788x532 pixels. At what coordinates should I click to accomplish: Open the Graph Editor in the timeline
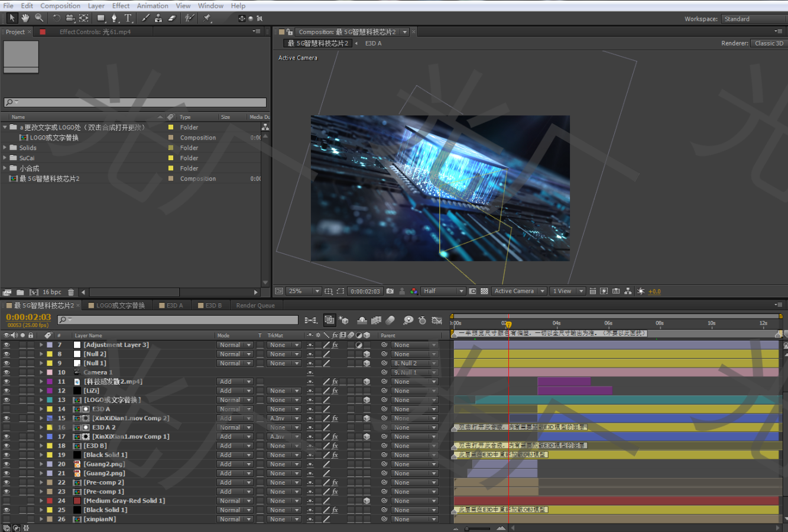click(x=437, y=320)
